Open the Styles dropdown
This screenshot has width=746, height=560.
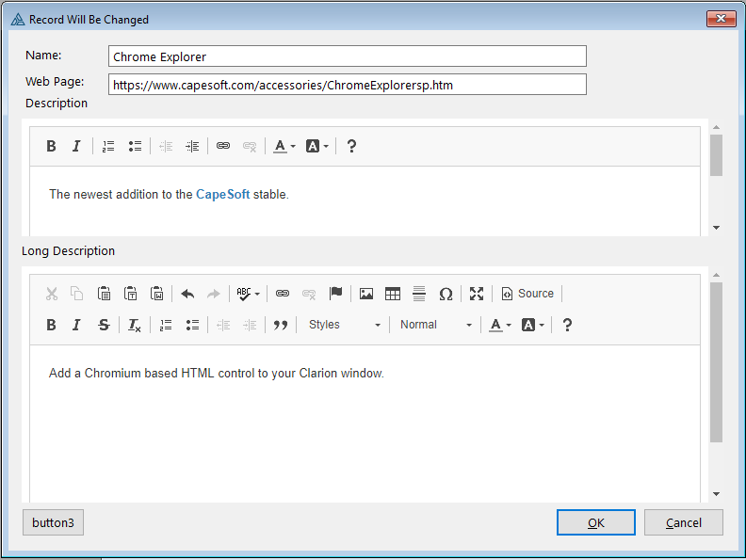pos(344,325)
